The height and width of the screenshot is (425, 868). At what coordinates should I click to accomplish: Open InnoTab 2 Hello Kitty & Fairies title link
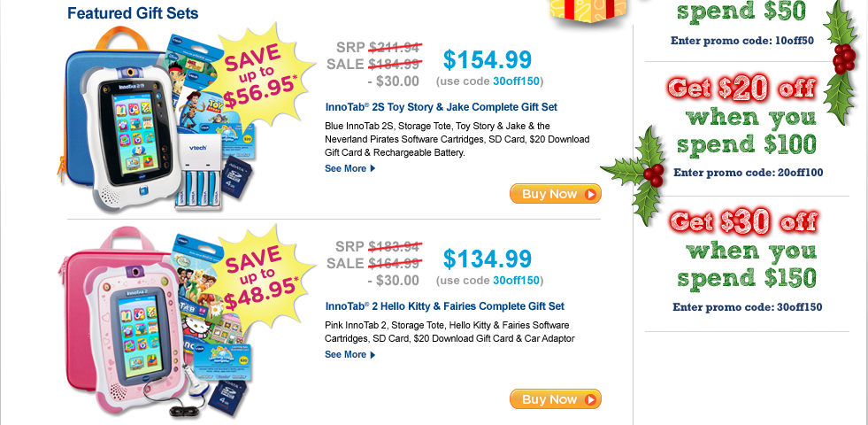coord(445,305)
